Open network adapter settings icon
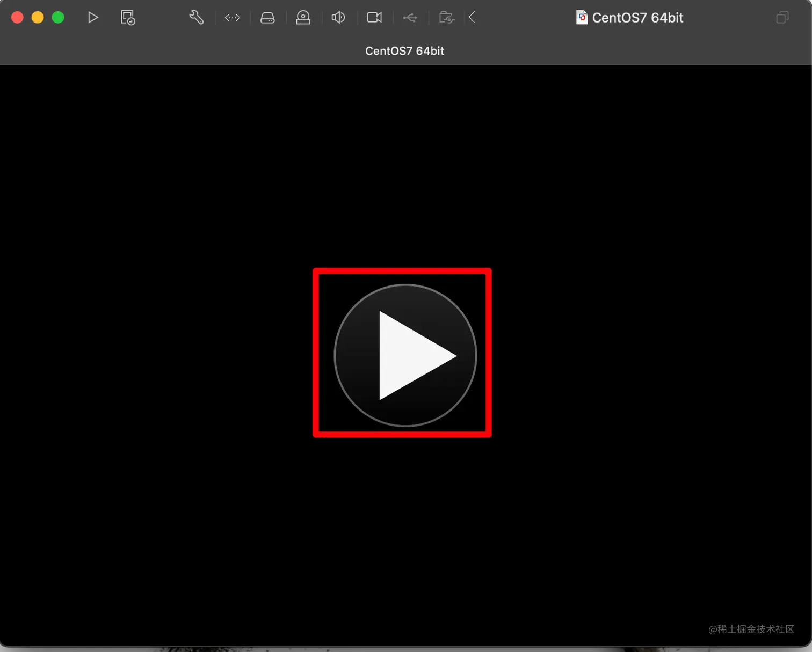This screenshot has height=652, width=812. click(232, 18)
